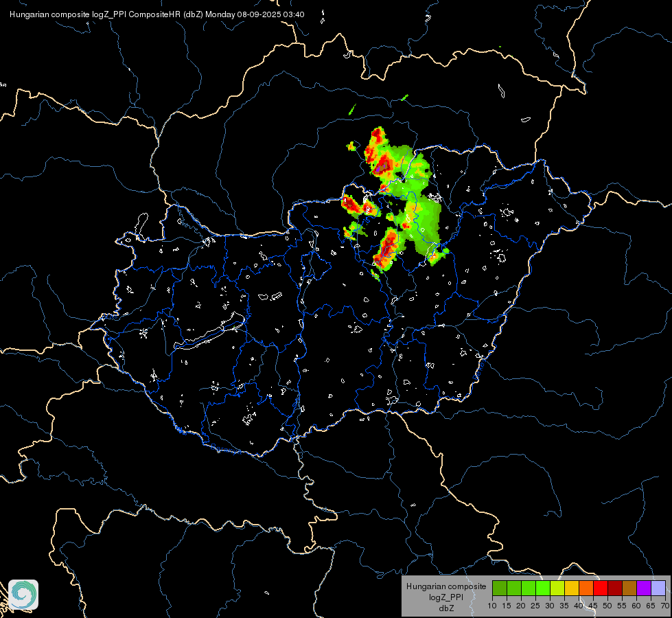Image resolution: width=672 pixels, height=618 pixels.
Task: Click the legend scale value 40
Action: (x=579, y=606)
